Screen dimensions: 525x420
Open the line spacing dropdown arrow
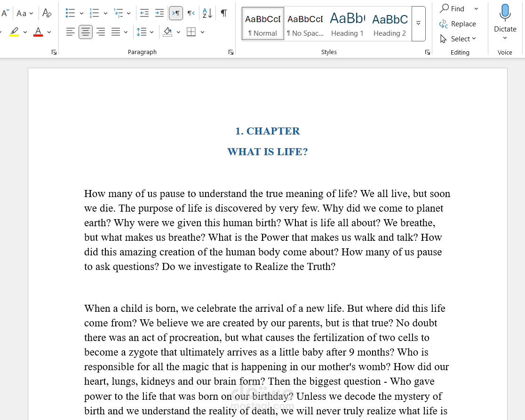(x=151, y=32)
